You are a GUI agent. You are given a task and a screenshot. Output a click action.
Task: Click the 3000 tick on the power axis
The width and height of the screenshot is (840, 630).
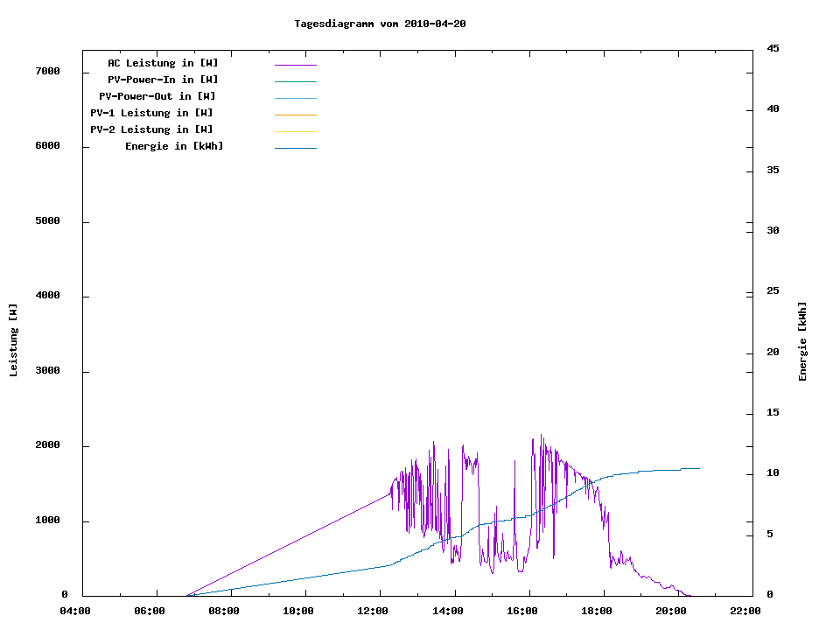click(x=47, y=371)
